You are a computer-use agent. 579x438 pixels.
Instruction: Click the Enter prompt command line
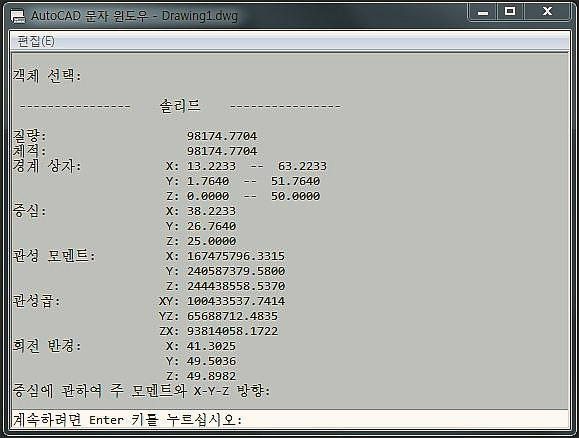click(x=290, y=420)
